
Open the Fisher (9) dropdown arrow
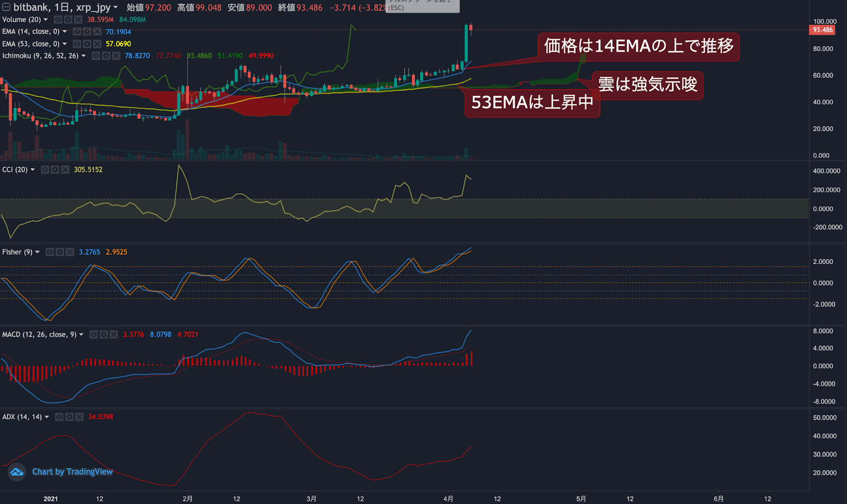38,252
